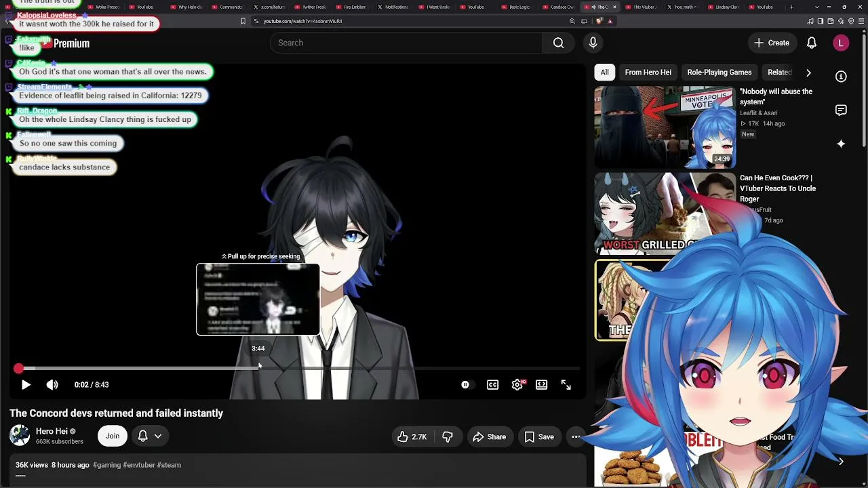Screen dimensions: 868x488
Task: Share this video
Action: tap(490, 437)
